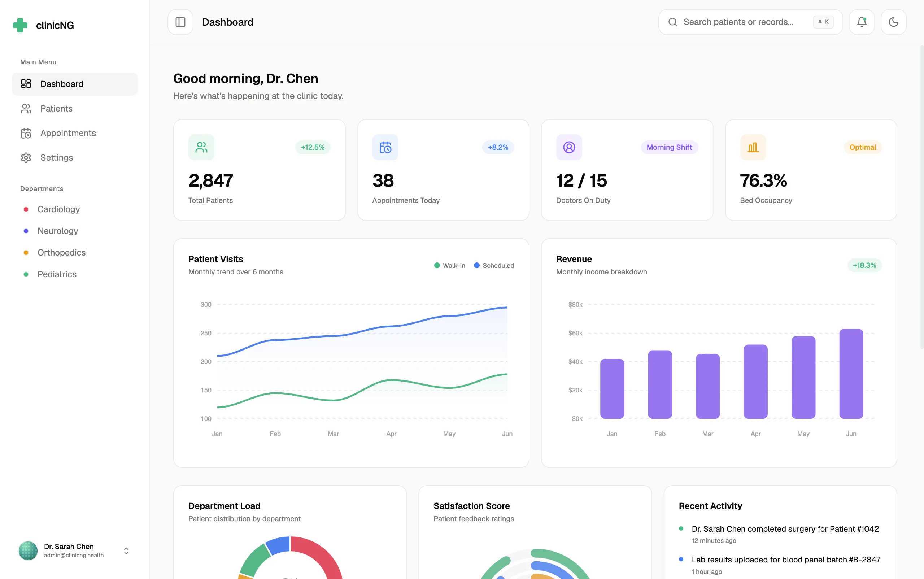This screenshot has width=924, height=579.
Task: Click the Doctors On Duty card icon
Action: (569, 147)
